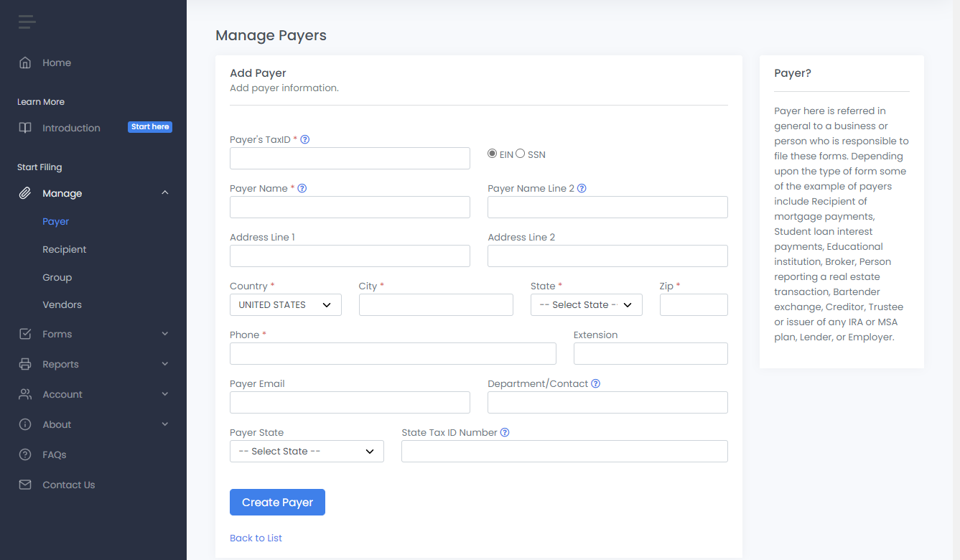Click into the Payer Email field
960x560 pixels.
point(350,402)
